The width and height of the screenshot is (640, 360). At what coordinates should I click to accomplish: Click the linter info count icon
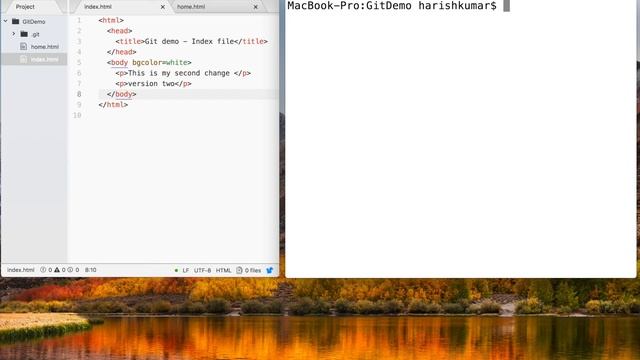[70, 270]
